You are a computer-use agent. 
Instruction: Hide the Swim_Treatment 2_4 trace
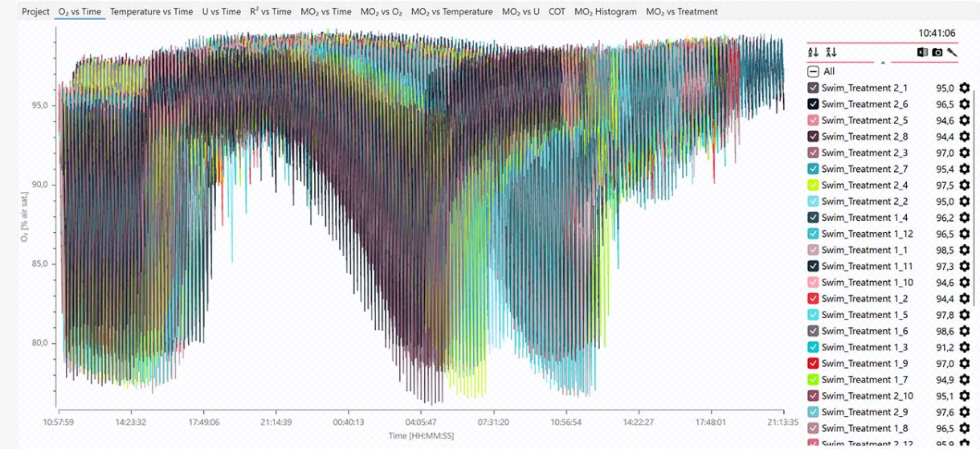813,186
